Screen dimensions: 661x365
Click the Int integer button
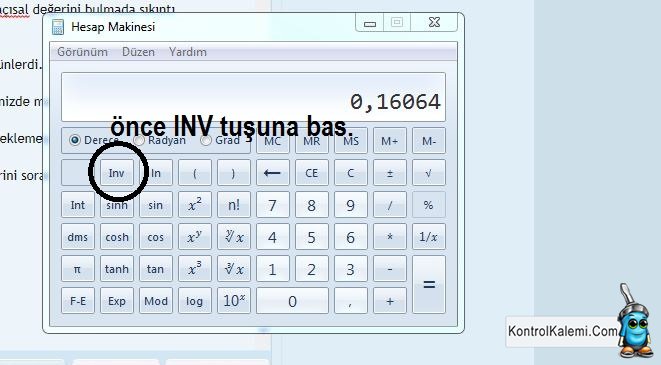pyautogui.click(x=78, y=205)
